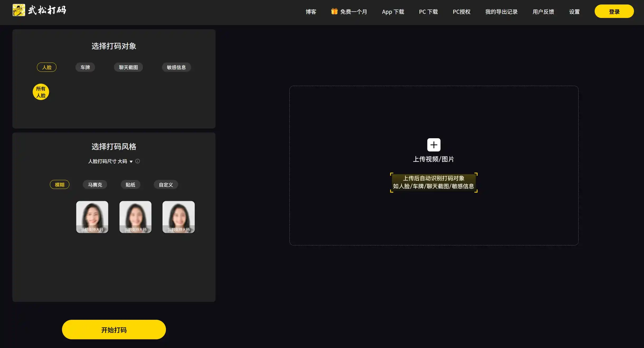Image resolution: width=644 pixels, height=348 pixels.
Task: Open the 博客 menu item
Action: click(311, 12)
